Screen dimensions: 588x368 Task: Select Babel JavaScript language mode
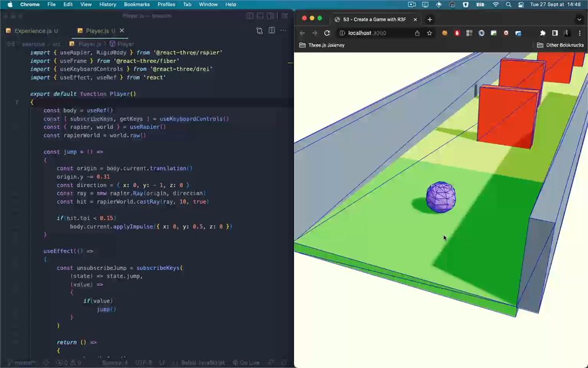(x=203, y=363)
